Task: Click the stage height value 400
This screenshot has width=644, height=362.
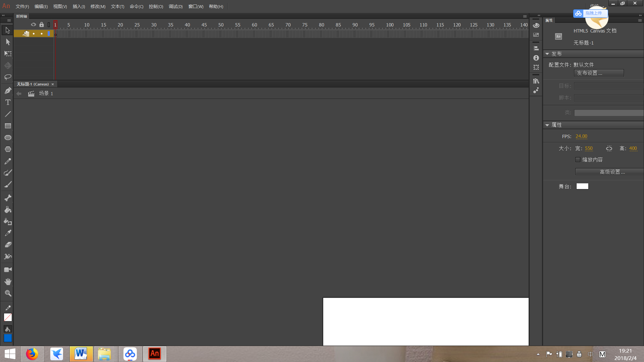Action: pyautogui.click(x=633, y=148)
